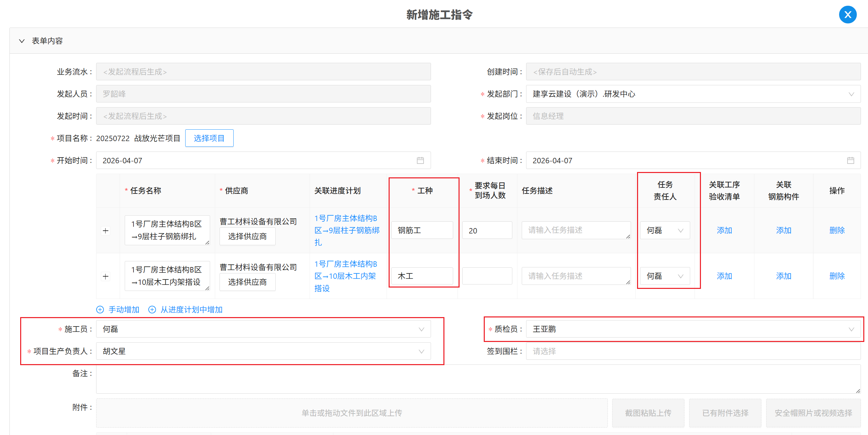868x435 pixels.
Task: Open 项目生产负责人 dropdown showing 胡文星
Action: coord(263,351)
